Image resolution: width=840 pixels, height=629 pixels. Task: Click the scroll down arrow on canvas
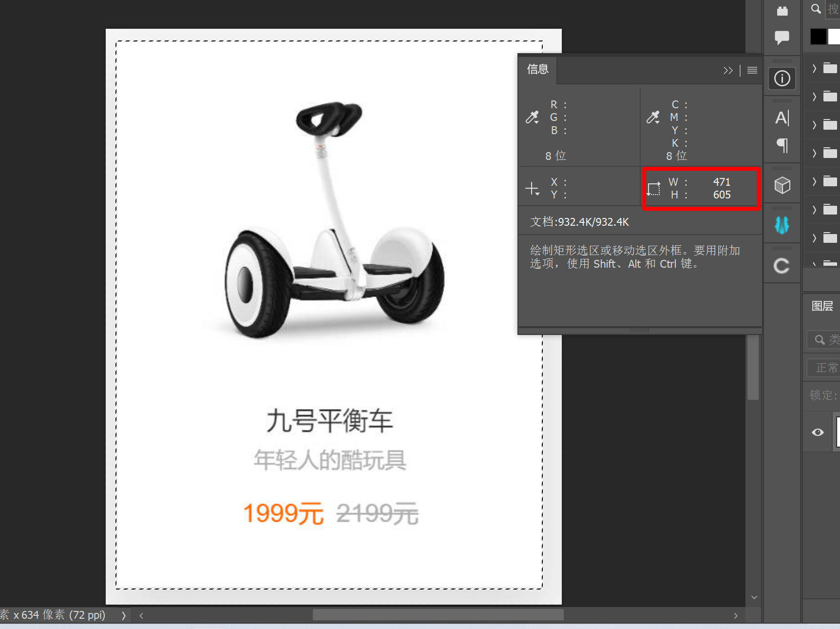(x=754, y=597)
